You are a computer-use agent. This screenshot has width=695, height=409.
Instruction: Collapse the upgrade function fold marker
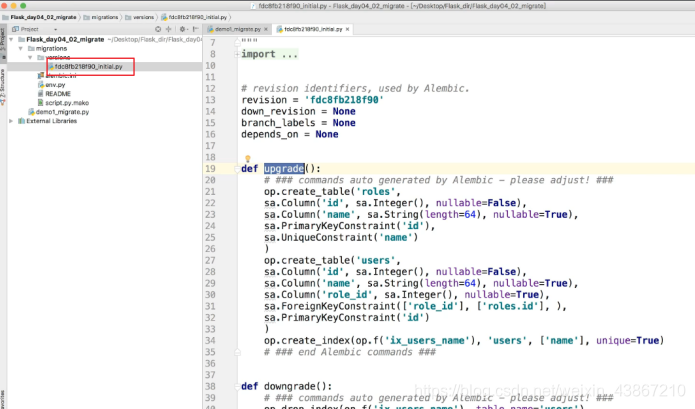click(237, 169)
